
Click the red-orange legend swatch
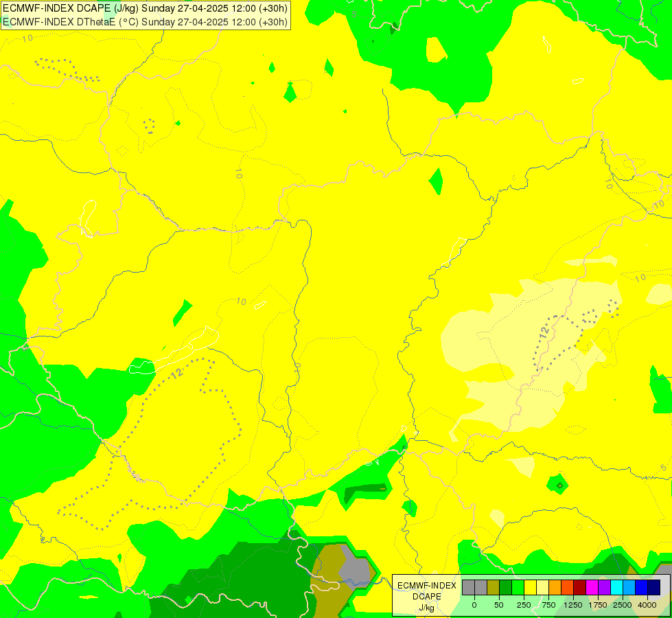pyautogui.click(x=568, y=587)
